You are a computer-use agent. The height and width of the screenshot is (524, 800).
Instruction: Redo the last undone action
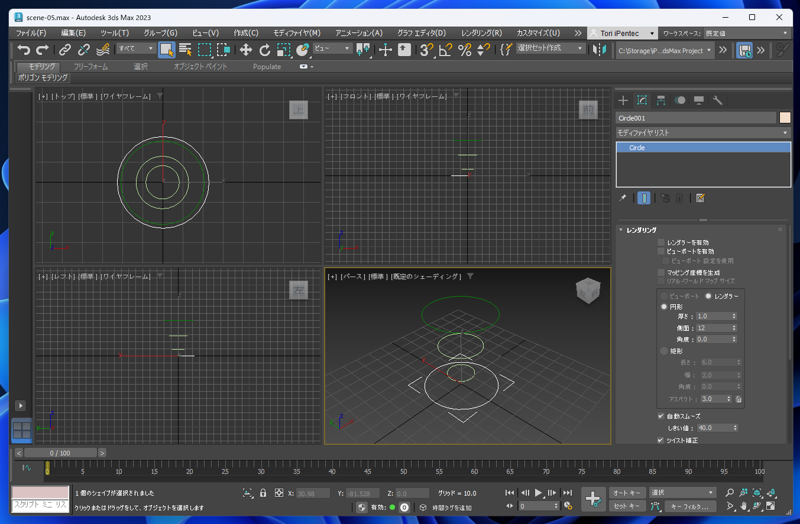pos(42,49)
